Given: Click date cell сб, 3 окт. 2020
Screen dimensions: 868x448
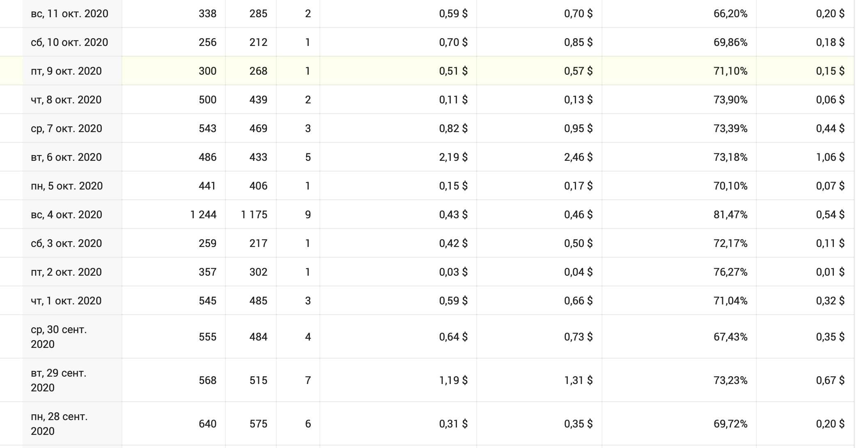Looking at the screenshot, I should [66, 243].
